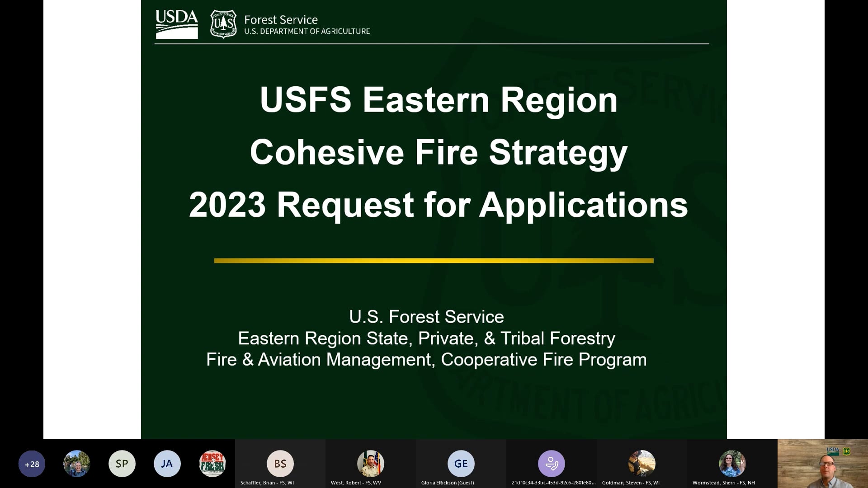Open the GE avatar for Gloria ERickson
Image resolution: width=868 pixels, height=488 pixels.
[461, 463]
